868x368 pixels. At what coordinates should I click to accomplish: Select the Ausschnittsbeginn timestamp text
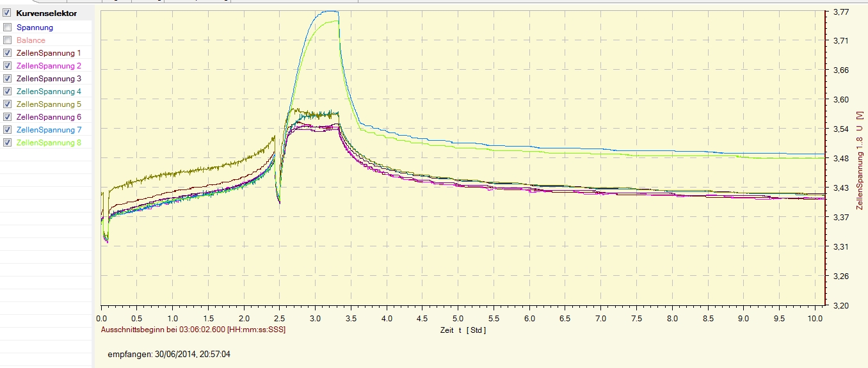193,330
